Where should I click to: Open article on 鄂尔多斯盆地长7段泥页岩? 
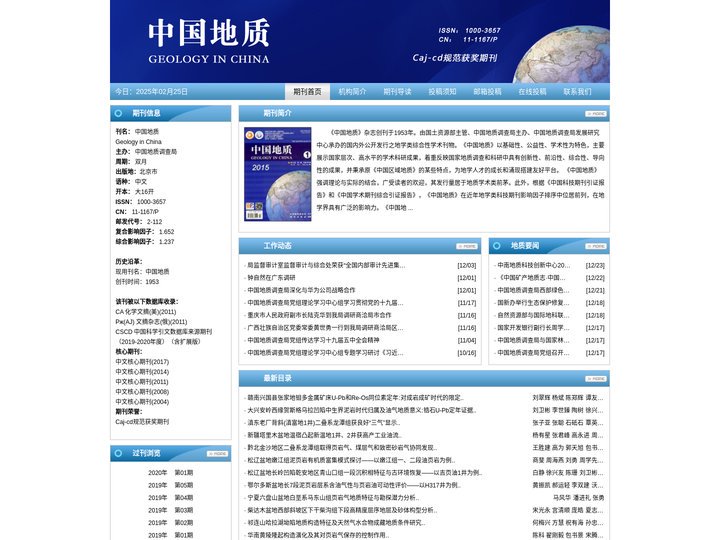(x=354, y=485)
